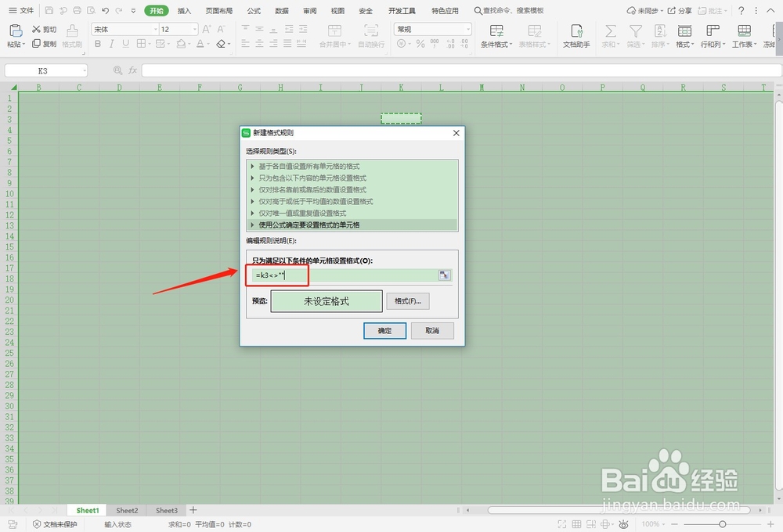
Task: Click the format (格式) icon
Action: point(684,31)
